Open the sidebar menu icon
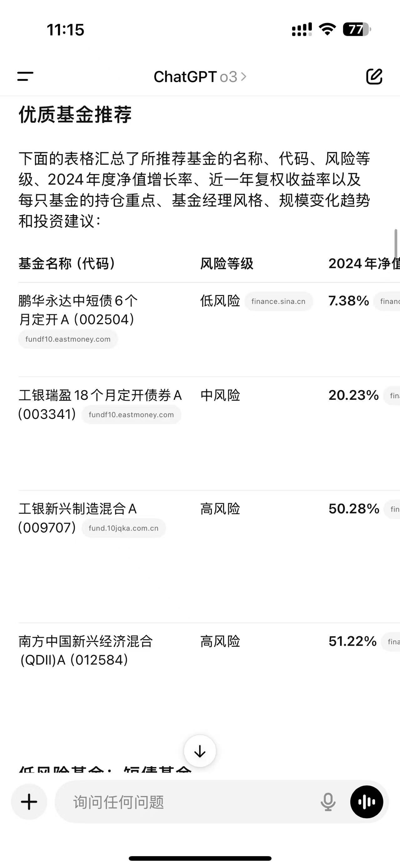 tap(25, 76)
